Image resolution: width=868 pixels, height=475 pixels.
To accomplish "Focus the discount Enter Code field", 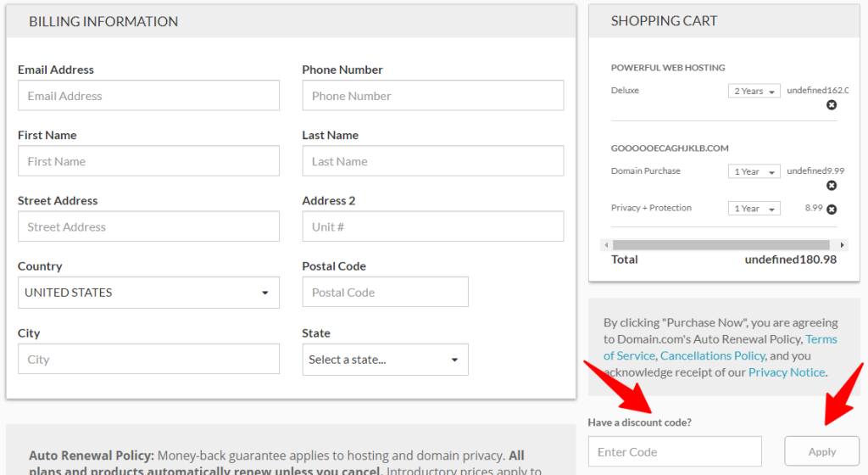I will click(675, 452).
